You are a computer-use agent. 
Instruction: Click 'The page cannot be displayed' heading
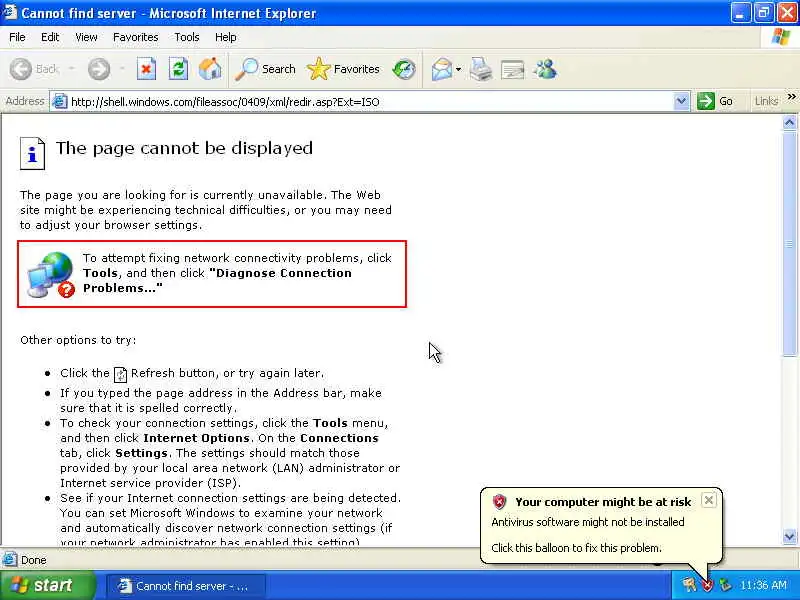coord(184,148)
